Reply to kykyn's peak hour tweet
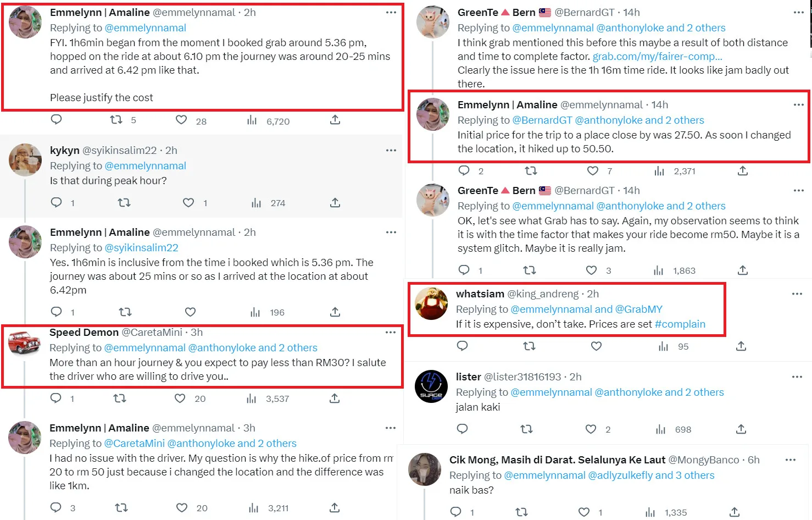 coord(57,203)
